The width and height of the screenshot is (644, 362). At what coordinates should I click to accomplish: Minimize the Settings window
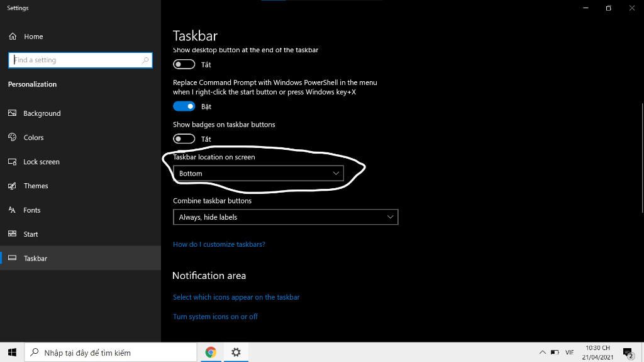(x=586, y=8)
